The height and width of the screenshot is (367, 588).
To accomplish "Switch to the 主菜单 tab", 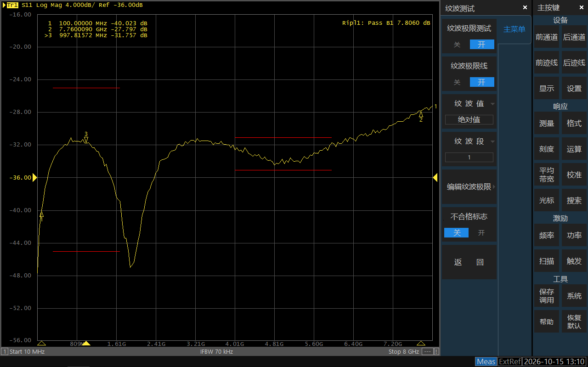I will pos(514,29).
